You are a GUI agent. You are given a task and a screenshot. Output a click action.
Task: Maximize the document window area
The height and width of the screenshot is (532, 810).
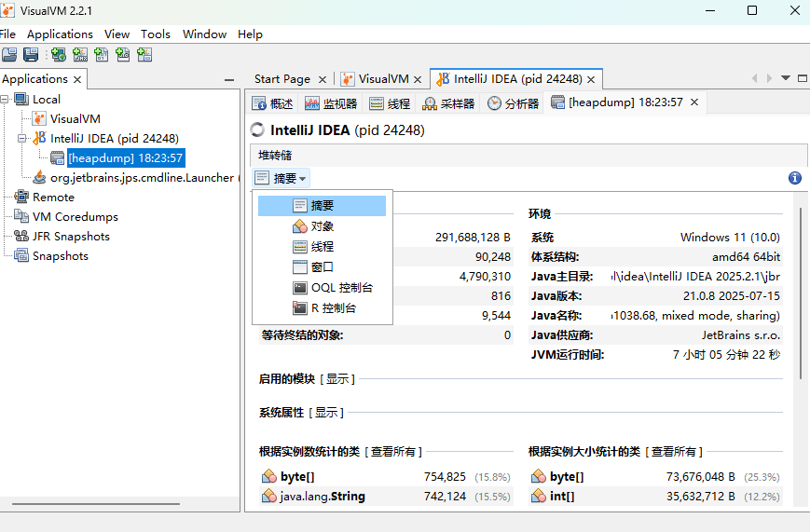(x=803, y=78)
